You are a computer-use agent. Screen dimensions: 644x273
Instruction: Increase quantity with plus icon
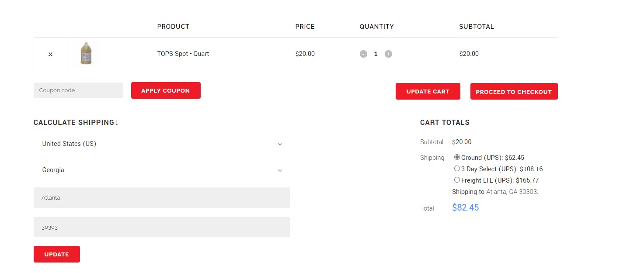[x=388, y=54]
